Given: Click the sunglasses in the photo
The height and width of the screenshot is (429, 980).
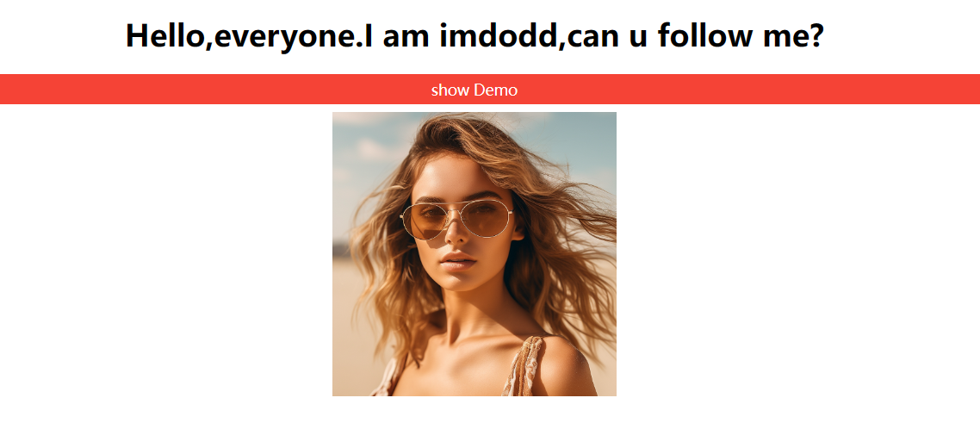Looking at the screenshot, I should tap(457, 219).
